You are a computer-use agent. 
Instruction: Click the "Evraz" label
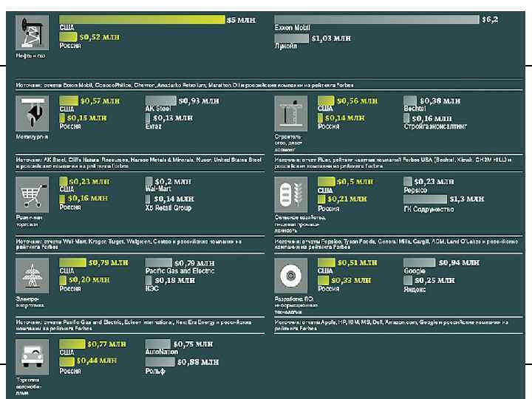pyautogui.click(x=154, y=126)
